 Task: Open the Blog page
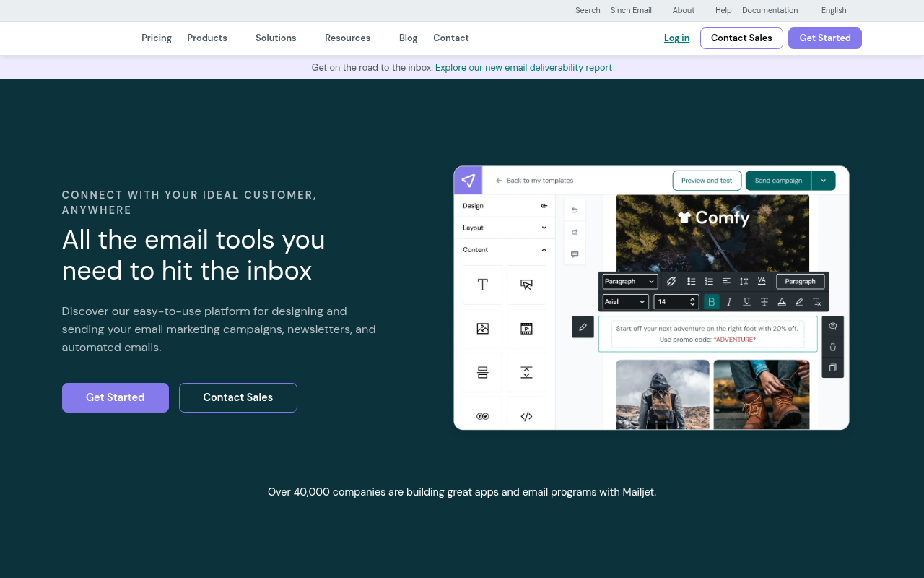408,38
